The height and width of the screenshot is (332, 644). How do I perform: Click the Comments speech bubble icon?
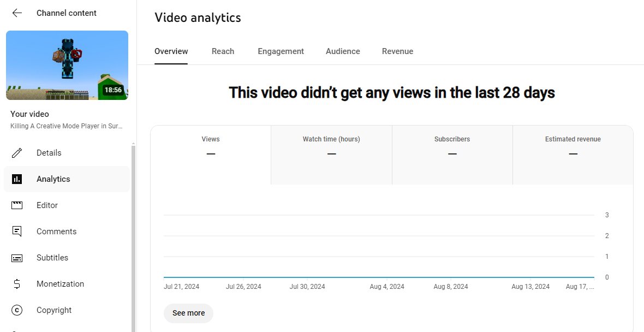coord(17,232)
